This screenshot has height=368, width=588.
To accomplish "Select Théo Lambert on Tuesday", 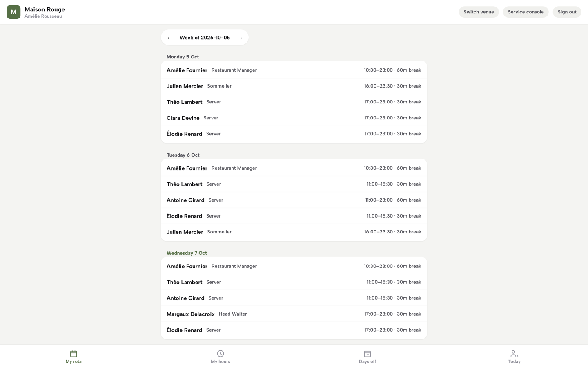I will click(x=294, y=184).
